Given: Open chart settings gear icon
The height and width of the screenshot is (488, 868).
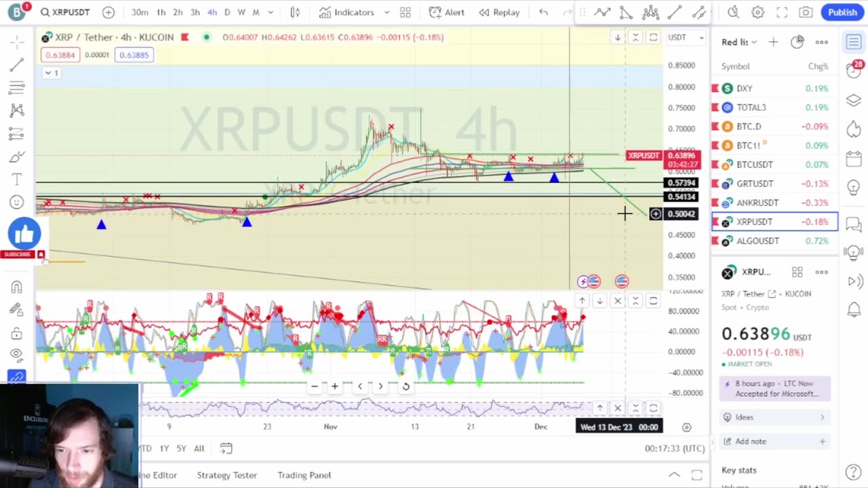Looking at the screenshot, I should coord(757,12).
